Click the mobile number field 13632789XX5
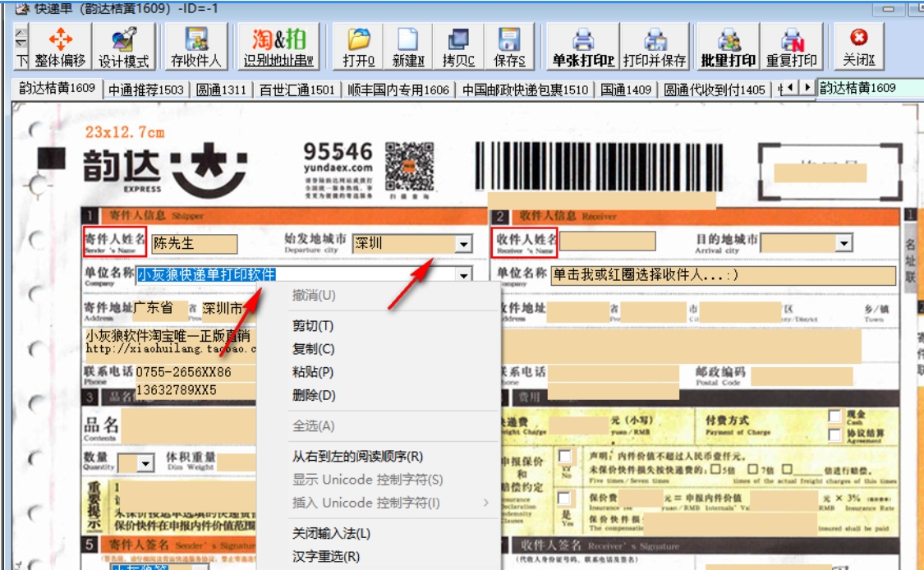Viewport: 924px width, 570px height. (195, 389)
